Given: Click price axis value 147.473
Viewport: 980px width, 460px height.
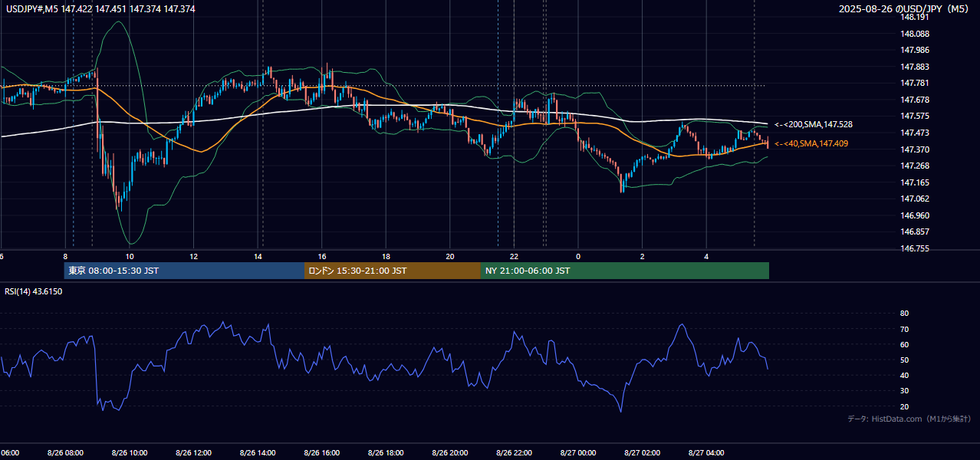Looking at the screenshot, I should click(916, 133).
